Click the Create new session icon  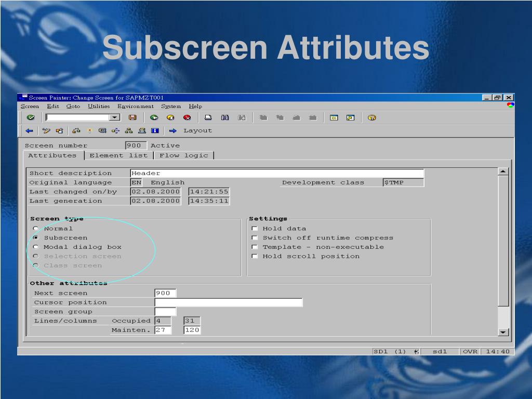click(334, 117)
